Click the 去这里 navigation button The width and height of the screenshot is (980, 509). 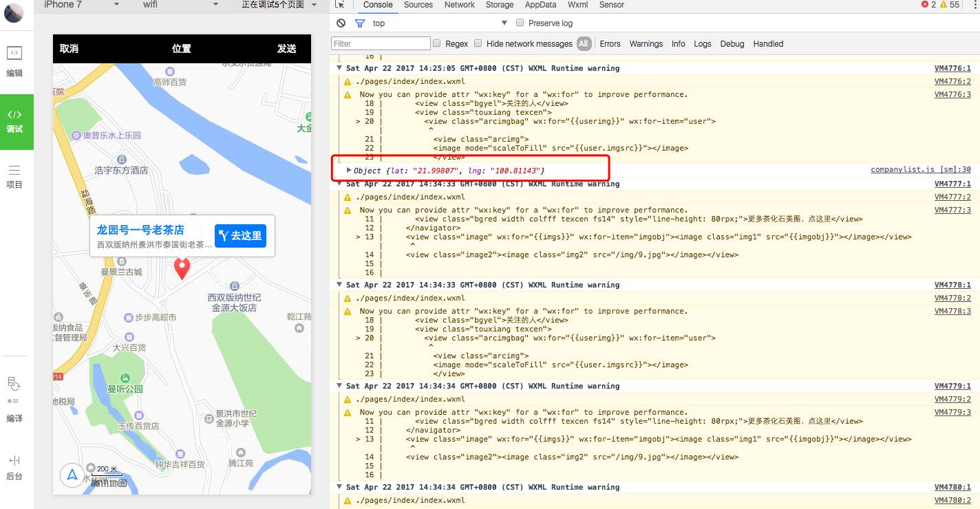click(x=240, y=236)
